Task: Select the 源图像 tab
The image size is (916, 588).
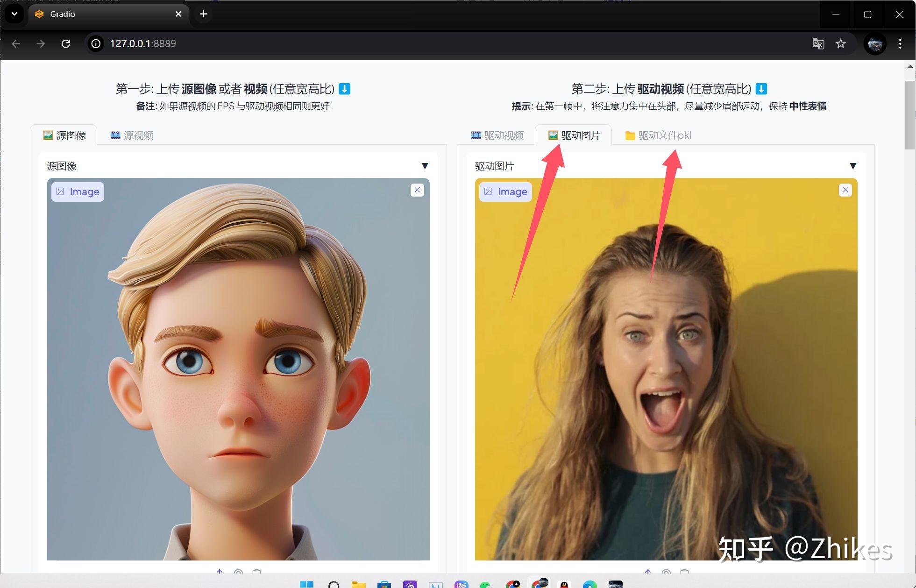Action: pyautogui.click(x=64, y=135)
